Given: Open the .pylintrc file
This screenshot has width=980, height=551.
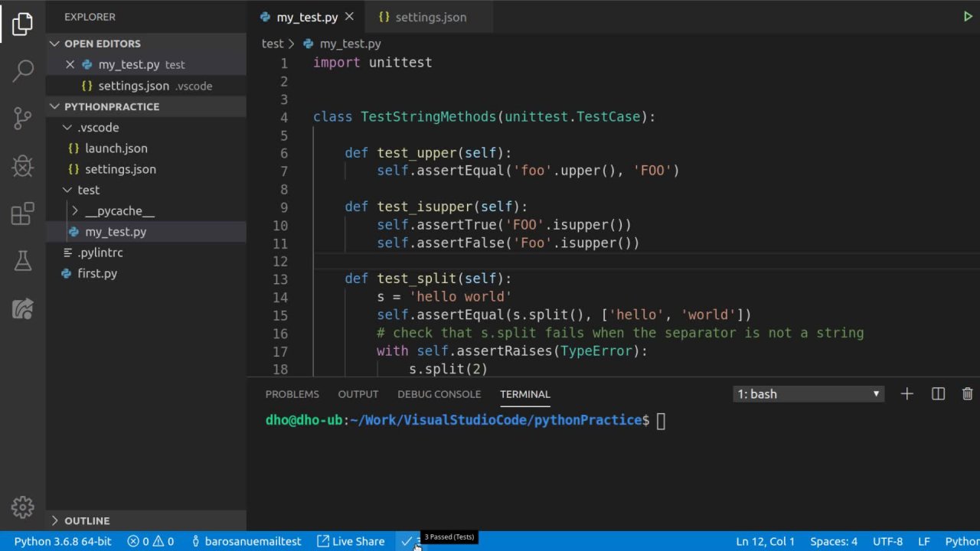Looking at the screenshot, I should (146, 253).
